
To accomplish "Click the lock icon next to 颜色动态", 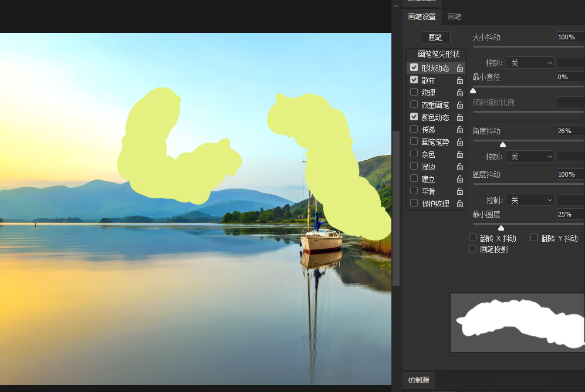I will [460, 117].
